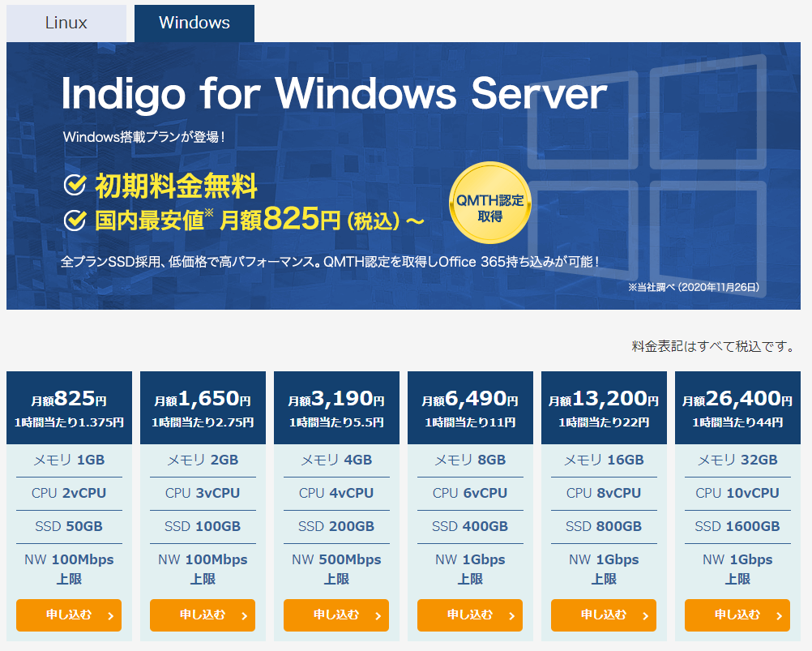Click the Indigo for Windows Server heading
812x651 pixels.
click(334, 94)
